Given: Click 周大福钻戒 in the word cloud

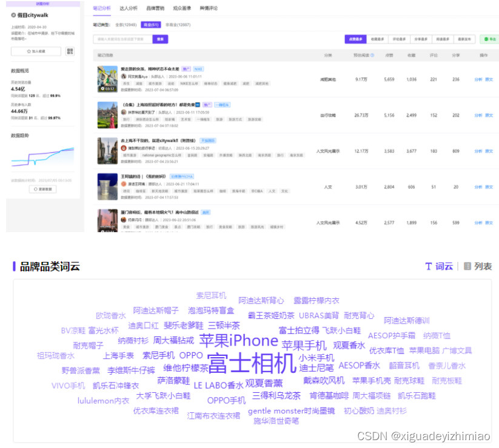Looking at the screenshot, I should point(173,341).
